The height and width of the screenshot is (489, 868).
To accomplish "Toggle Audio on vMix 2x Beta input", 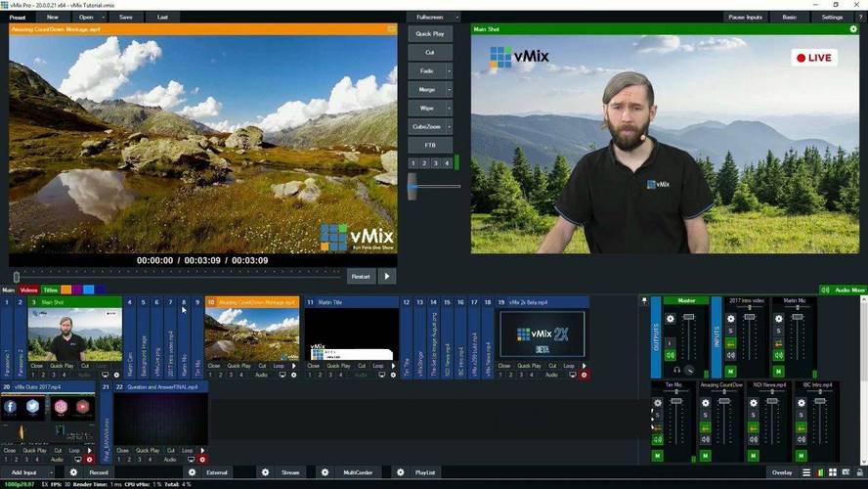I will coord(551,375).
